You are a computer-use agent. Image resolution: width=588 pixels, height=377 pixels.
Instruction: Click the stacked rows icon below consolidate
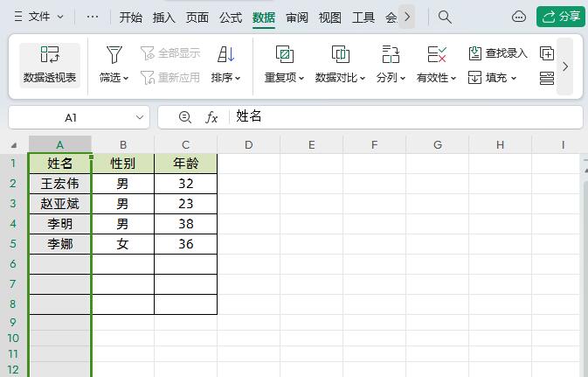547,78
